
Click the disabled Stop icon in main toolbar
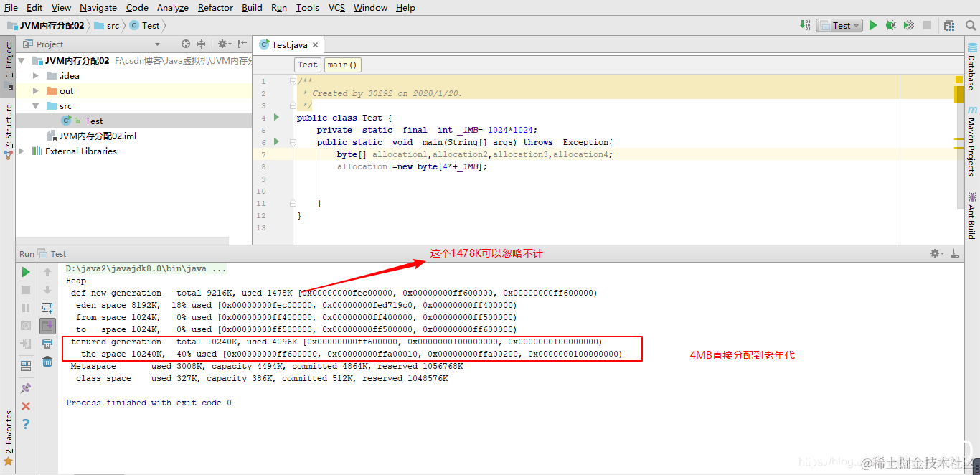[x=927, y=25]
